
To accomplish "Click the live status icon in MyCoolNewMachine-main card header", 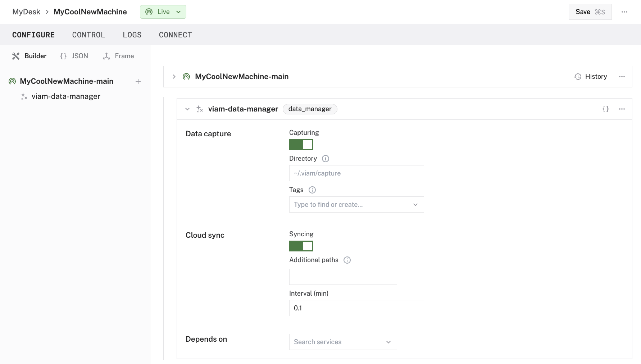I will (x=186, y=77).
